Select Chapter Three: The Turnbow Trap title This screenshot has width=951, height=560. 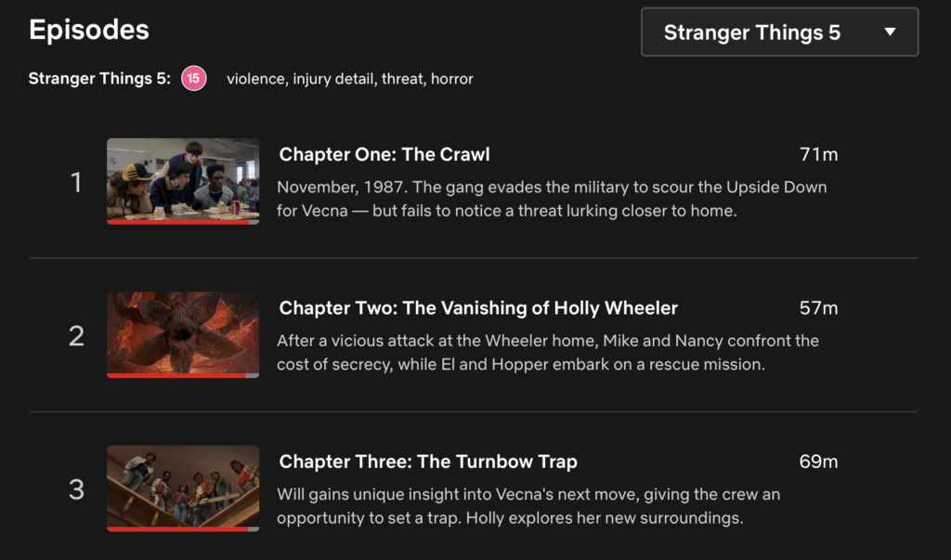click(x=428, y=462)
